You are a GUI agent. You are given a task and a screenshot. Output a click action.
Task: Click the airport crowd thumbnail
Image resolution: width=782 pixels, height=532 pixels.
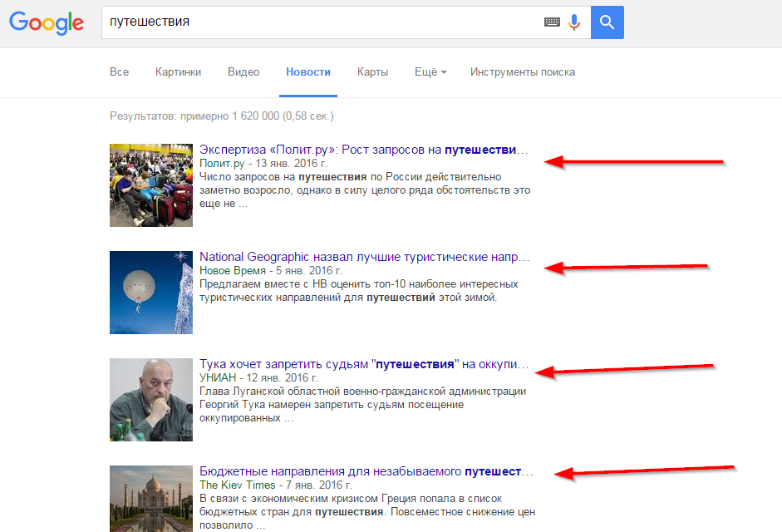151,185
